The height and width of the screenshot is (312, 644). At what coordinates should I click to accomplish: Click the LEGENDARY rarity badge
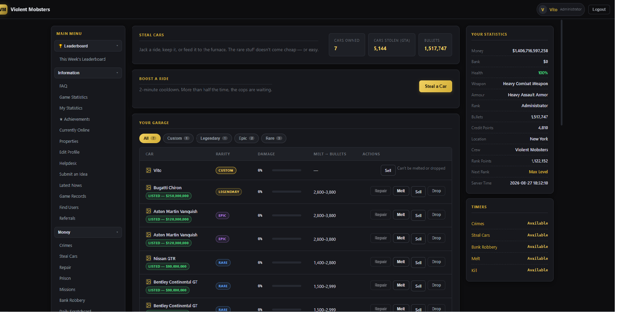point(229,192)
